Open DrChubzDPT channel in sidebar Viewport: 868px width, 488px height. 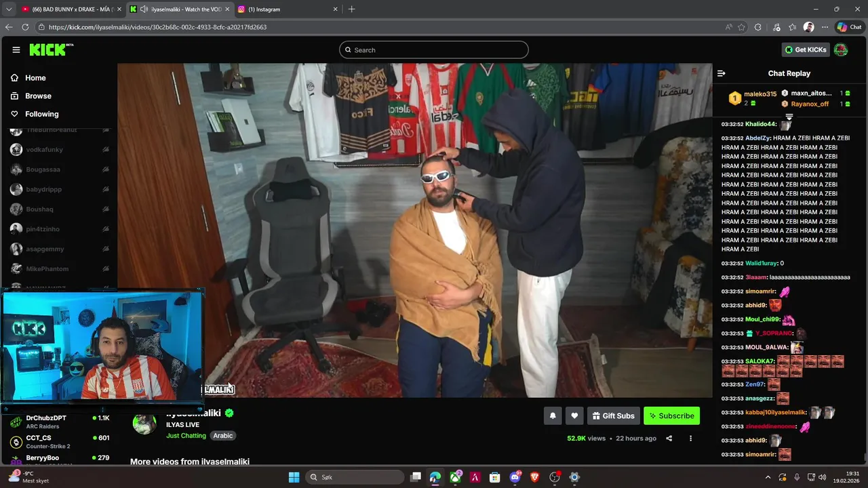click(59, 422)
